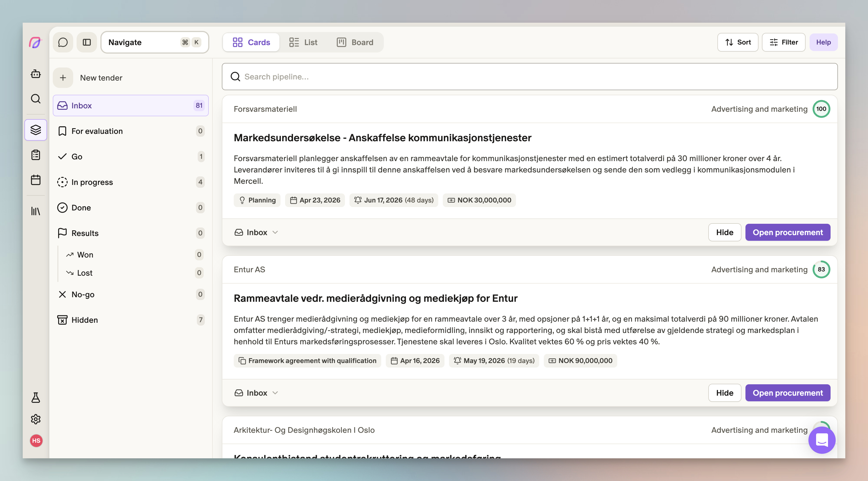Select the Inbox folder in the sidebar
The height and width of the screenshot is (481, 868).
coord(131,106)
